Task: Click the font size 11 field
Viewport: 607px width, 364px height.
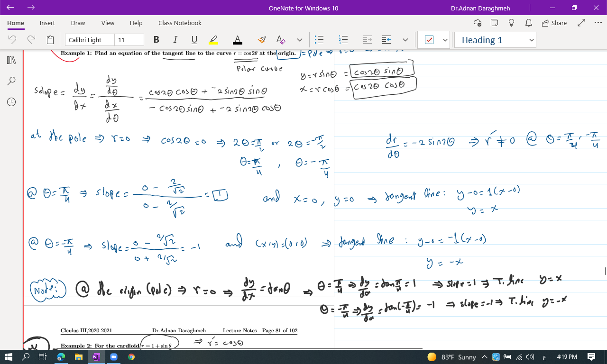Action: (129, 40)
